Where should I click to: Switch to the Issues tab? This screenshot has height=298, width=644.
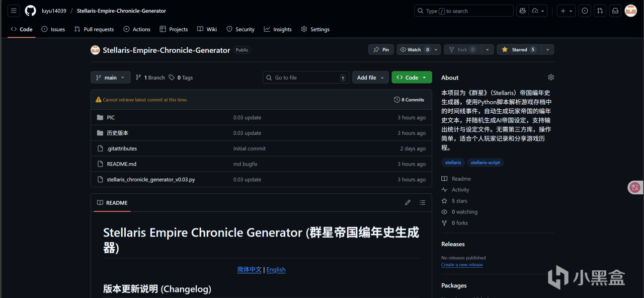(x=53, y=29)
